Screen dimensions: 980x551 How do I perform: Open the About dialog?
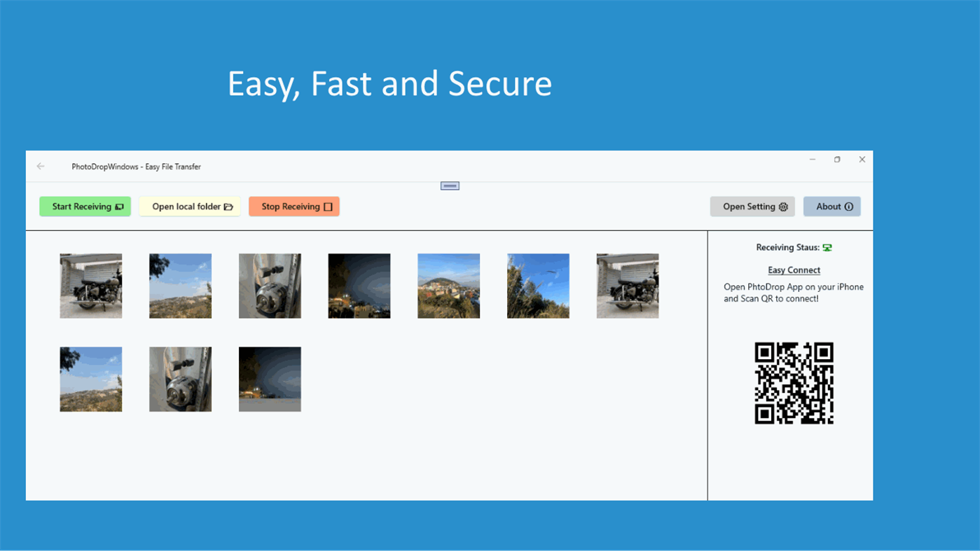pos(832,207)
